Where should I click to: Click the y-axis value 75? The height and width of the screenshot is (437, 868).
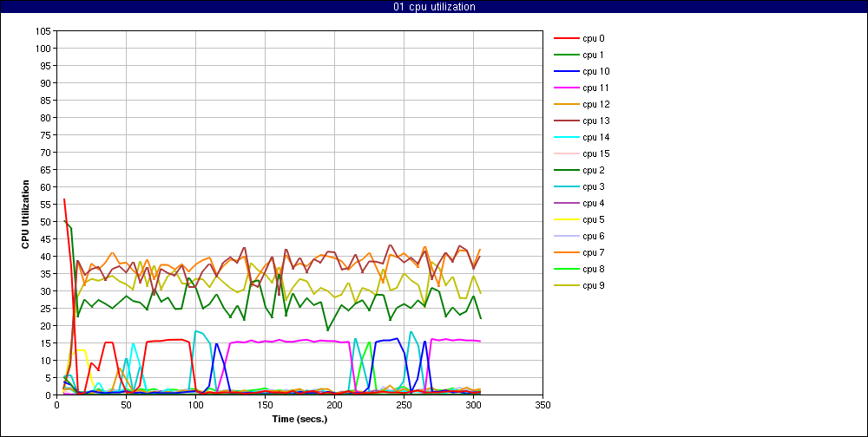pos(47,135)
